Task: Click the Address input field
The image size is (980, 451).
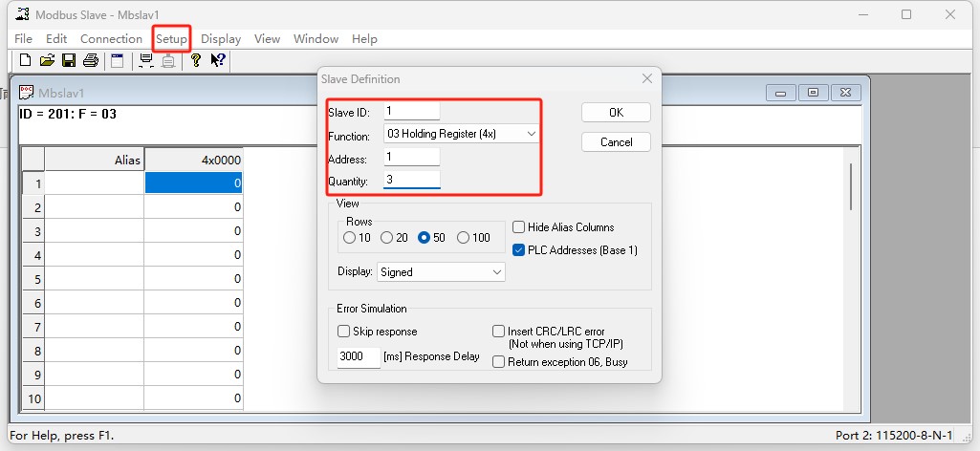Action: pos(412,157)
